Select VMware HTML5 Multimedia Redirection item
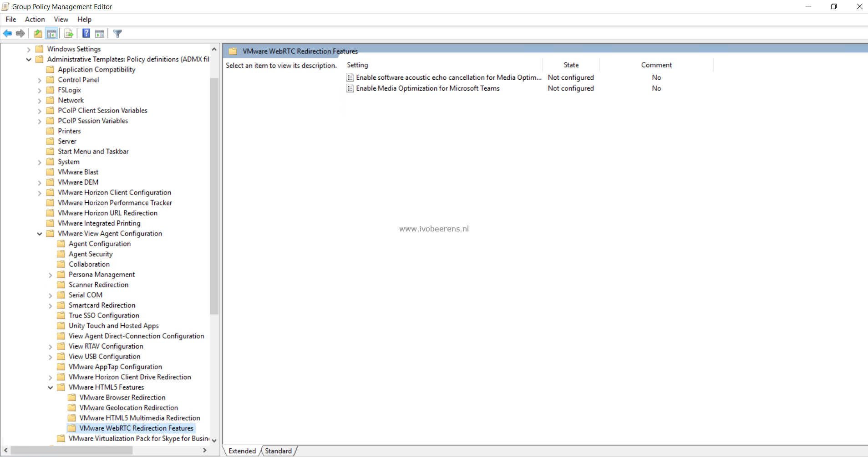Image resolution: width=868 pixels, height=457 pixels. 140,418
